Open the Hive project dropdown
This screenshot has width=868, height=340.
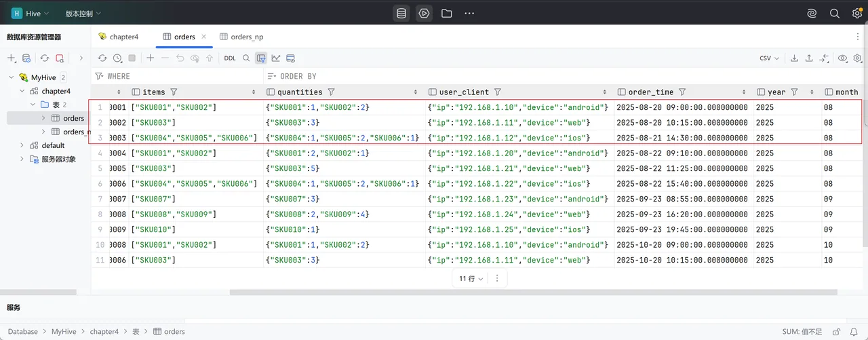[32, 14]
